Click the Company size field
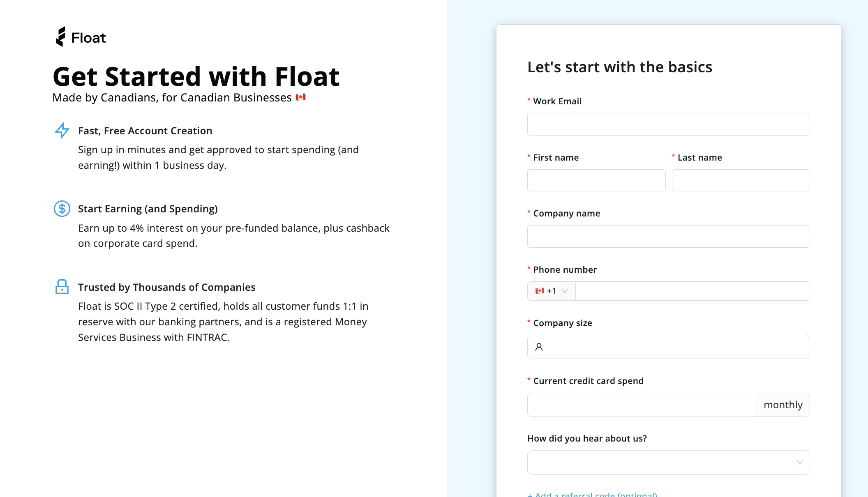868x497 pixels. pyautogui.click(x=674, y=347)
